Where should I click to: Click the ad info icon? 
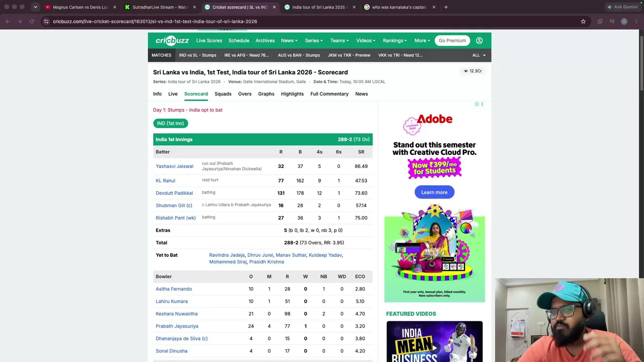tap(476, 104)
